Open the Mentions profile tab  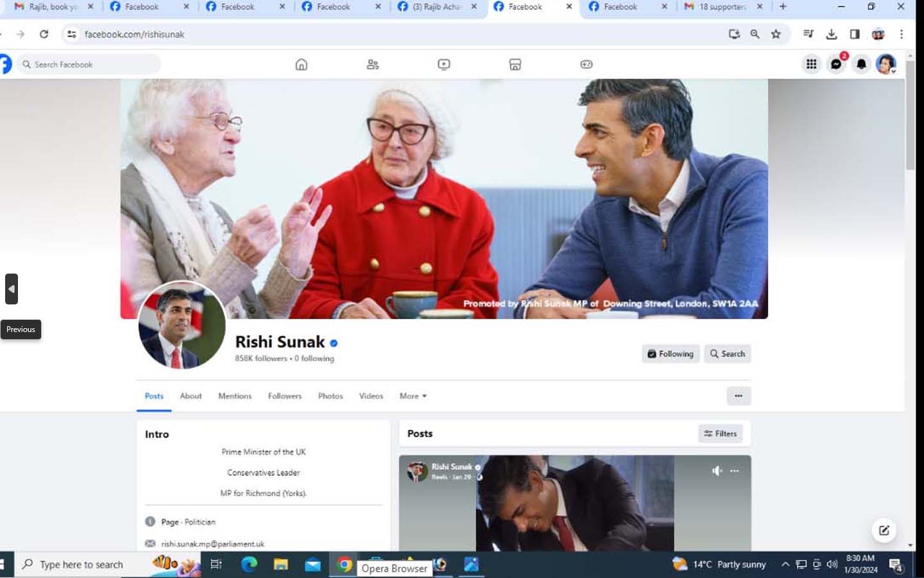235,396
